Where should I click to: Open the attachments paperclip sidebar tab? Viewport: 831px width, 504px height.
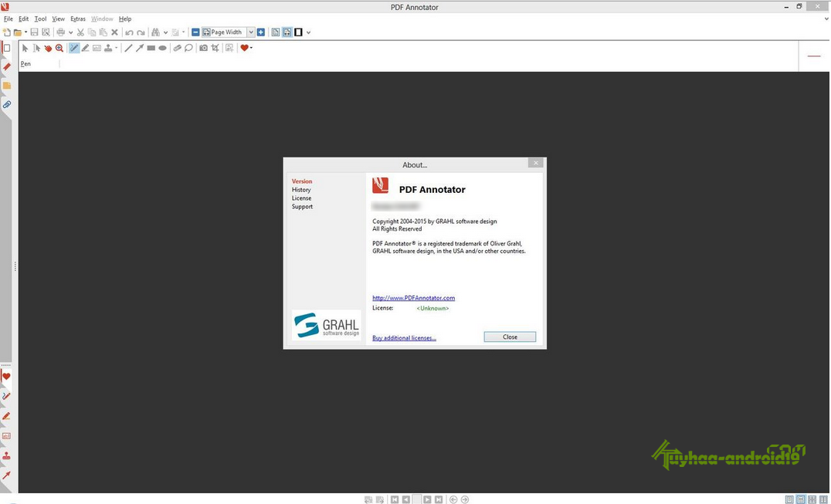point(7,105)
